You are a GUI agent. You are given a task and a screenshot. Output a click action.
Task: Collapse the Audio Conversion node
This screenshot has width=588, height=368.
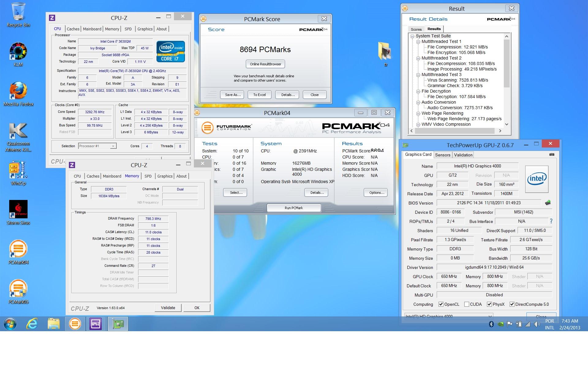tap(418, 102)
